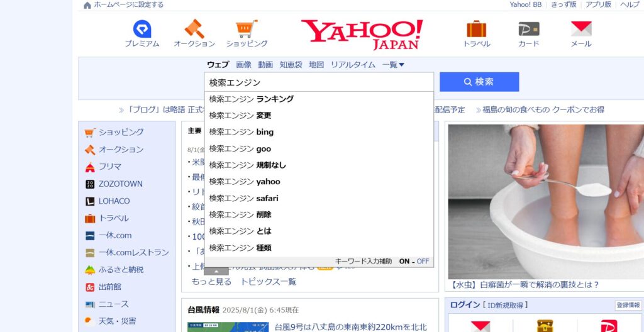The width and height of the screenshot is (644, 332).
Task: Choose suggestion 検索エンジン 変更
Action: pos(319,116)
